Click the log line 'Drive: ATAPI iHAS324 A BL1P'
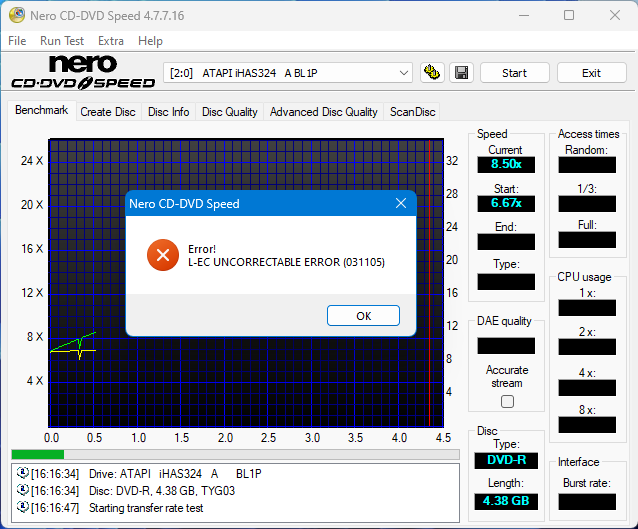This screenshot has width=638, height=529. 175,474
